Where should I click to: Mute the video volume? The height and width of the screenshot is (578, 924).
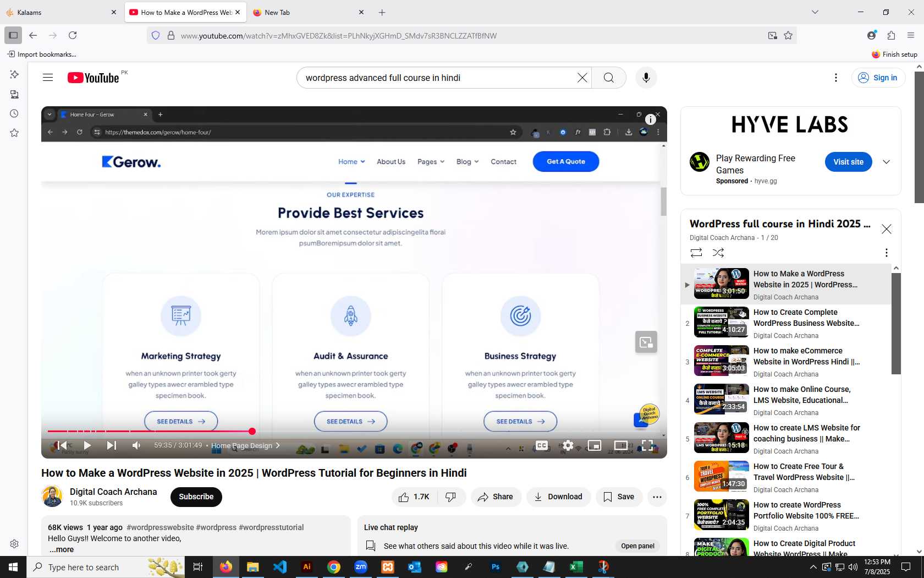(x=136, y=445)
